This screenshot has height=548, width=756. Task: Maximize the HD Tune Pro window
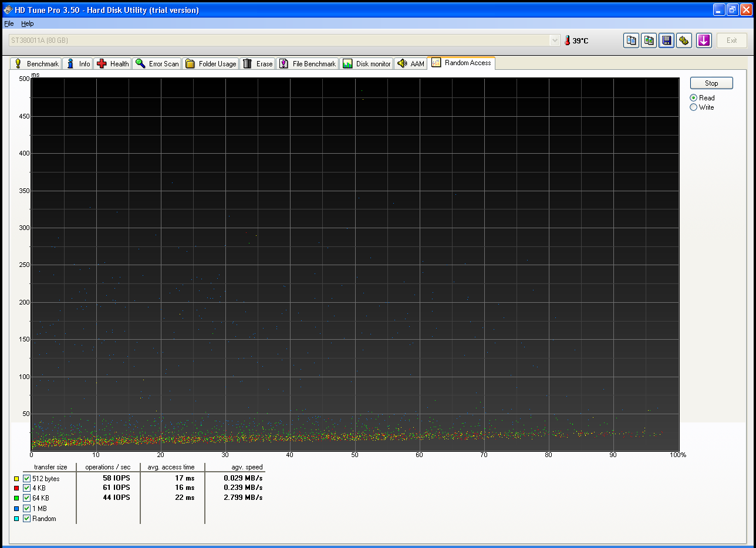[x=733, y=9]
